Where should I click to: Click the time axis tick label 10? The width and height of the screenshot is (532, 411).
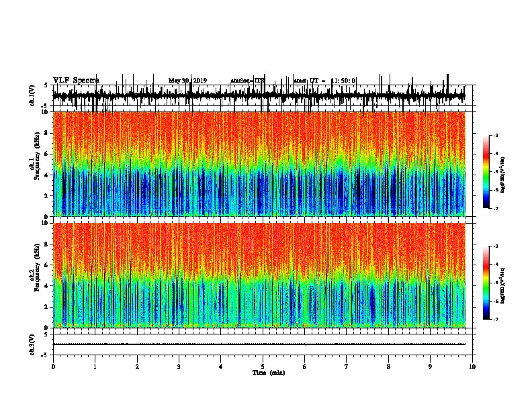(472, 367)
